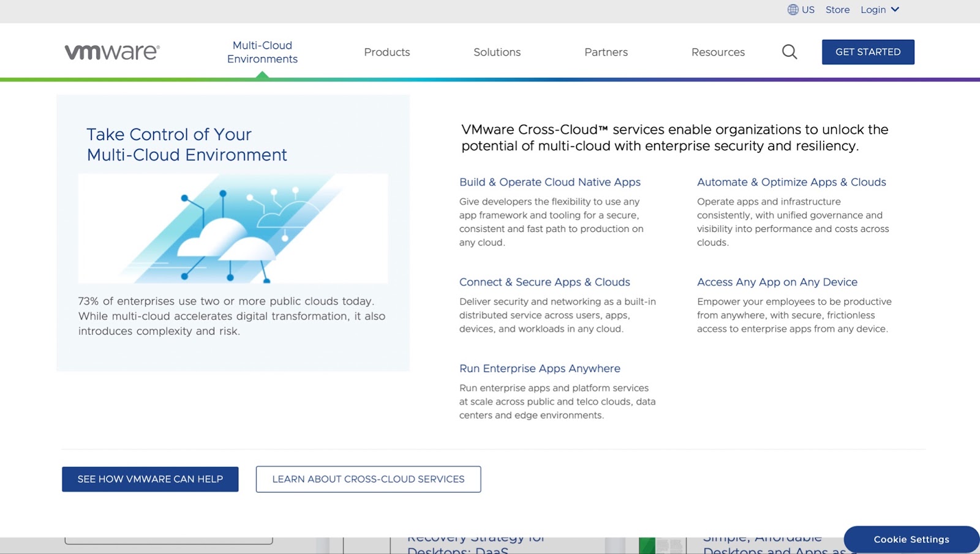Click Learn About Cross-Cloud Services button
This screenshot has width=980, height=554.
pyautogui.click(x=368, y=479)
